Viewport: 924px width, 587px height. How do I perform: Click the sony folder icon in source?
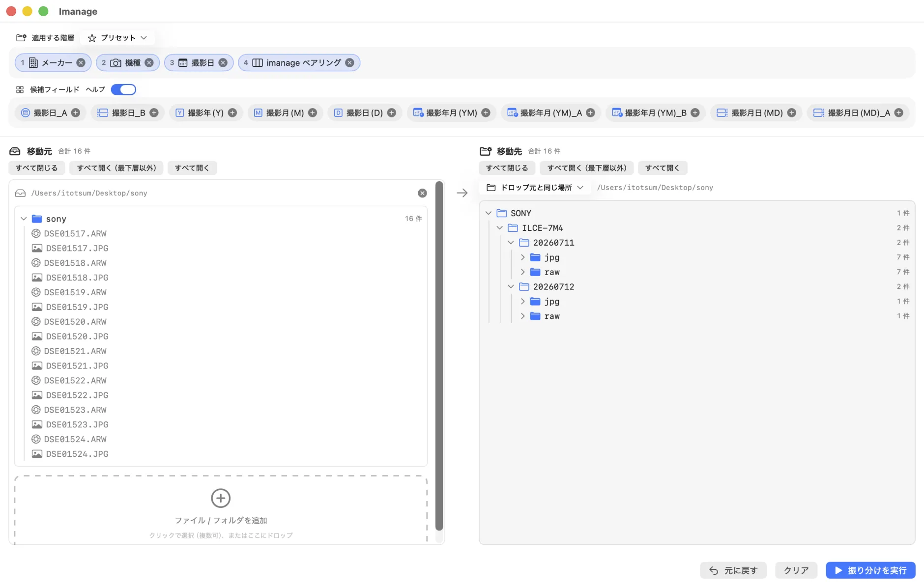(37, 219)
